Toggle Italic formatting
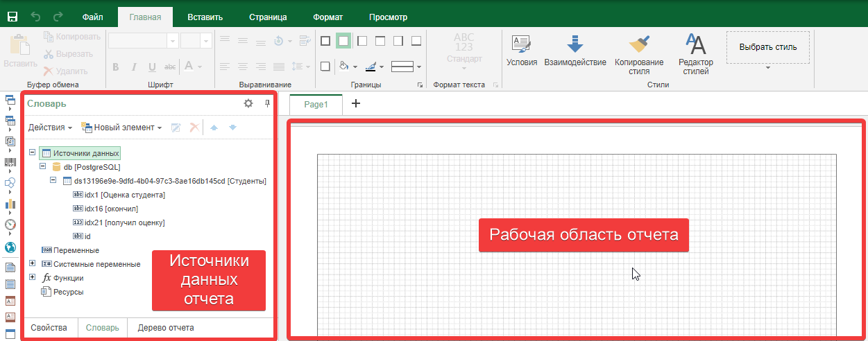 134,67
